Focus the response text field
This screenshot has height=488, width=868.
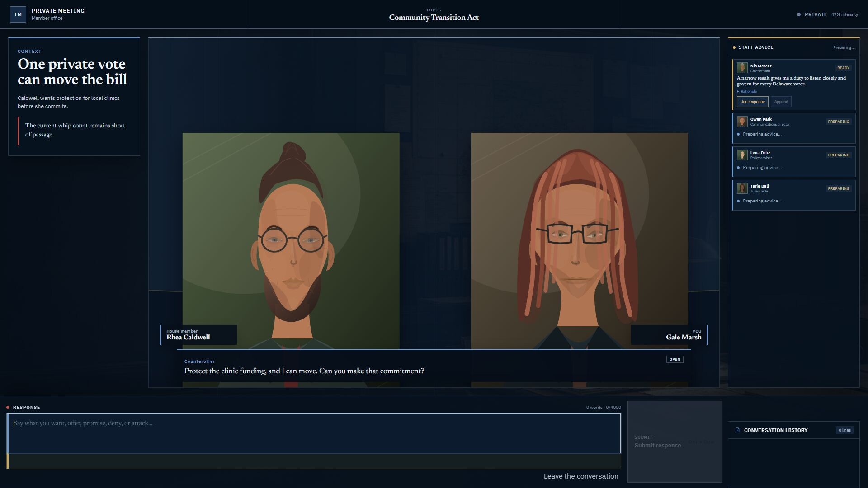coord(314,433)
